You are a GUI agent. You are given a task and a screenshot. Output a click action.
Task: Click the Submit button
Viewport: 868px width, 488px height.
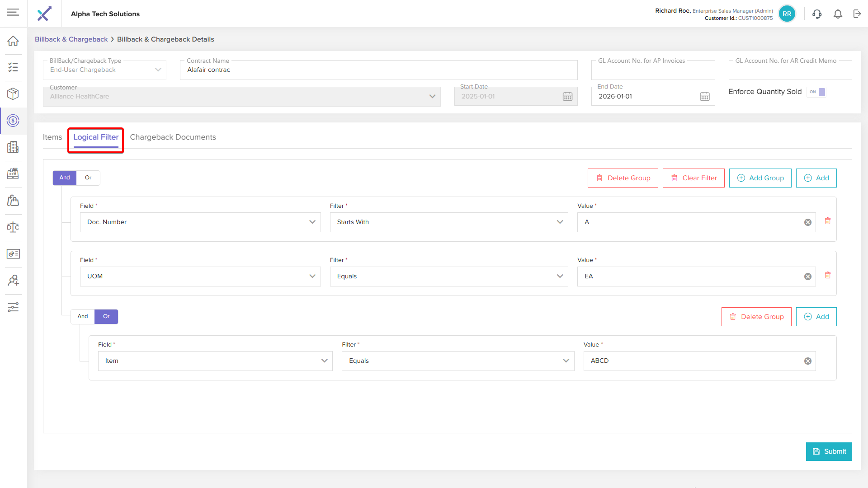tap(829, 451)
